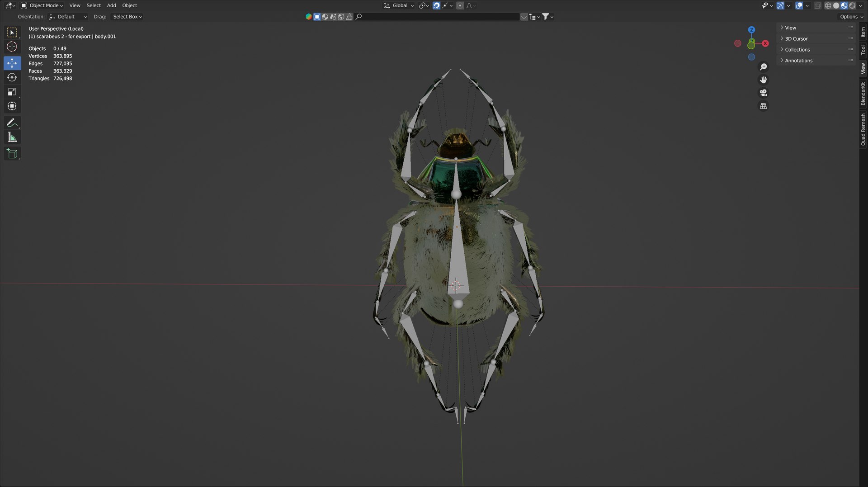Viewport: 868px width, 487px height.
Task: Toggle X-ray mode
Action: pos(818,5)
